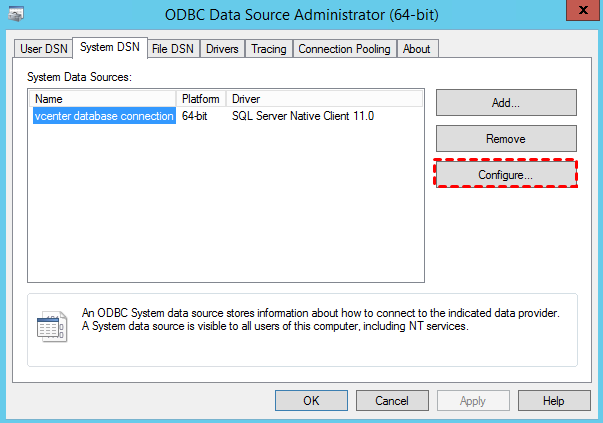The width and height of the screenshot is (603, 423).
Task: Select the vcenter database connection entry
Action: (104, 116)
